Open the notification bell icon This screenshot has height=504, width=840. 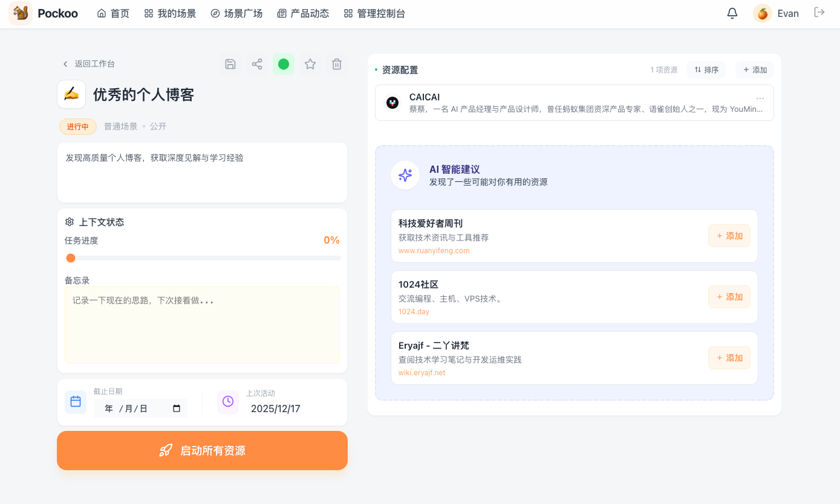(x=732, y=12)
